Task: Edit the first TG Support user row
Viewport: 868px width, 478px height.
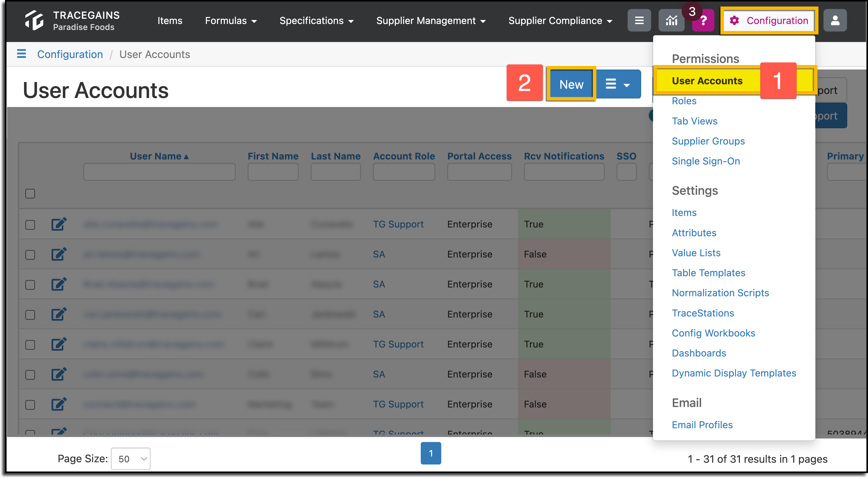Action: (59, 224)
